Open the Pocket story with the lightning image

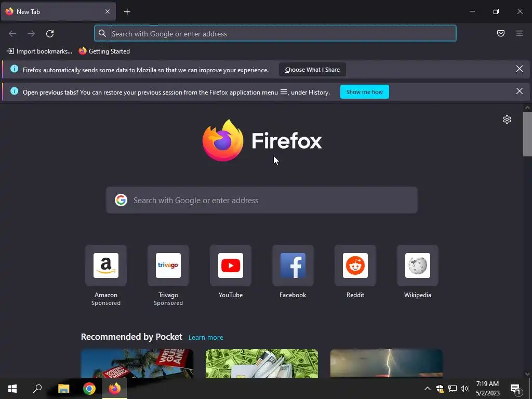click(x=387, y=363)
